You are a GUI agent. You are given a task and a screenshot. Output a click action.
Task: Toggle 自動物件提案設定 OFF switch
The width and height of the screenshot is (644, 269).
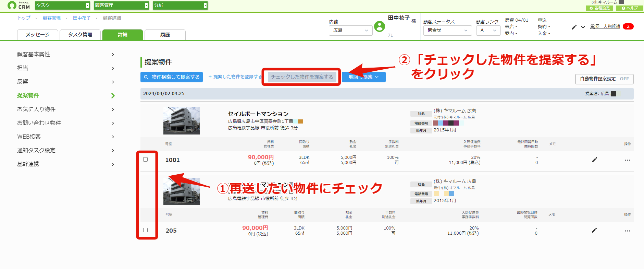tap(605, 79)
